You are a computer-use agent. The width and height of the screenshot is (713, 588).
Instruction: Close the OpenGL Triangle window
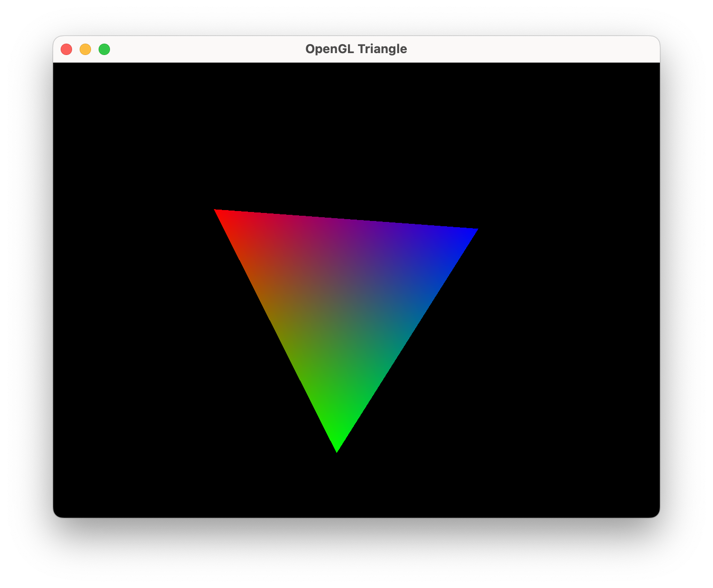pos(66,49)
